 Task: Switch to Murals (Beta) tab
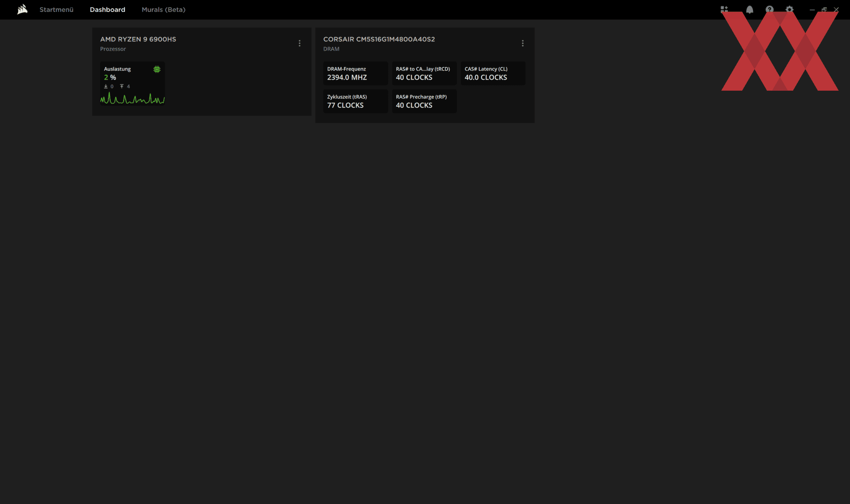coord(163,9)
